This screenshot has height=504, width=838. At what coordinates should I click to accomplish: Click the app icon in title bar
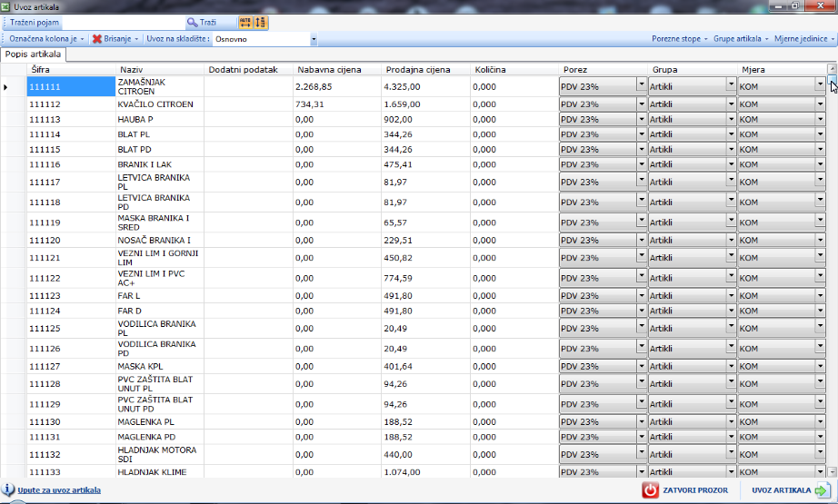coord(5,7)
